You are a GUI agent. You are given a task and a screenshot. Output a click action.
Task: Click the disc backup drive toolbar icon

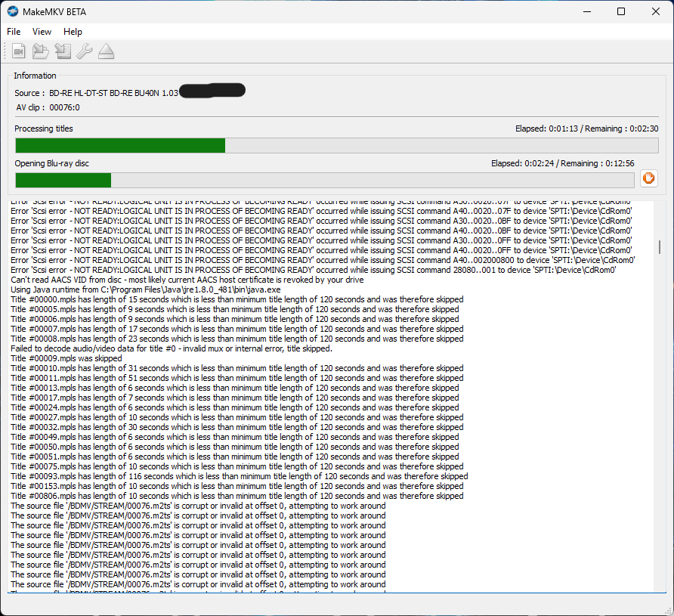click(x=63, y=51)
